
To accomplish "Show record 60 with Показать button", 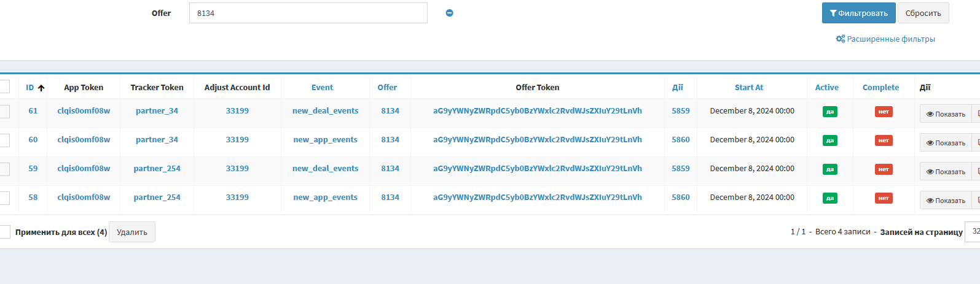I will coord(946,143).
